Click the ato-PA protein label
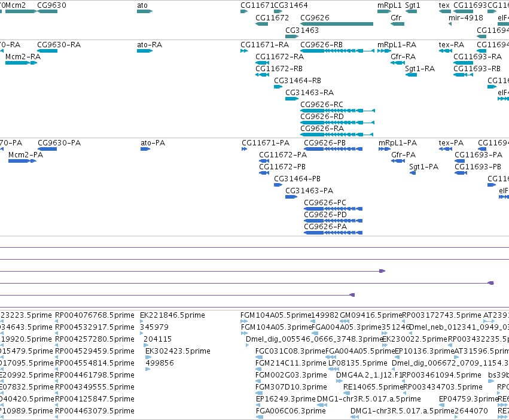Screen dimensions: 509x420 153,143
